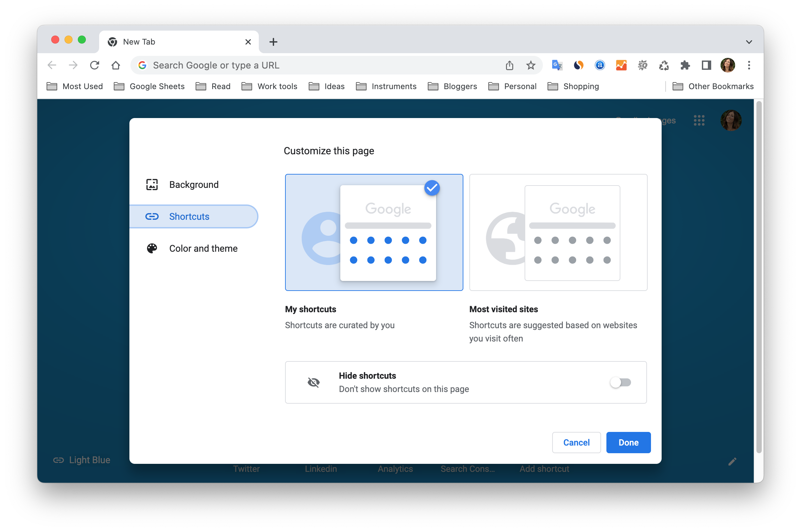The height and width of the screenshot is (532, 801).
Task: Open the Google account avatar on page
Action: click(x=731, y=120)
